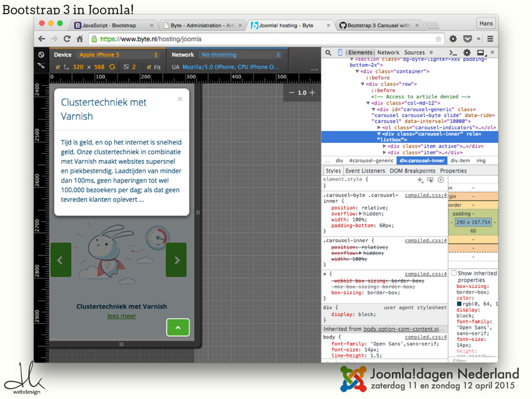The height and width of the screenshot is (399, 532).
Task: Follow the 'lees meer' link
Action: [x=121, y=316]
